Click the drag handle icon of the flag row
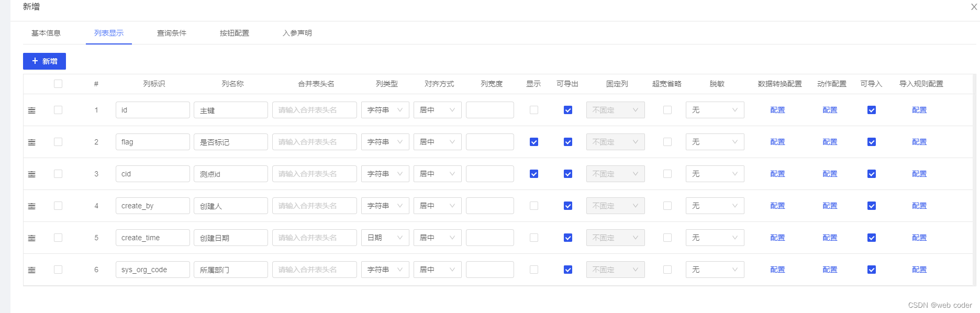The image size is (980, 313). pos(32,142)
